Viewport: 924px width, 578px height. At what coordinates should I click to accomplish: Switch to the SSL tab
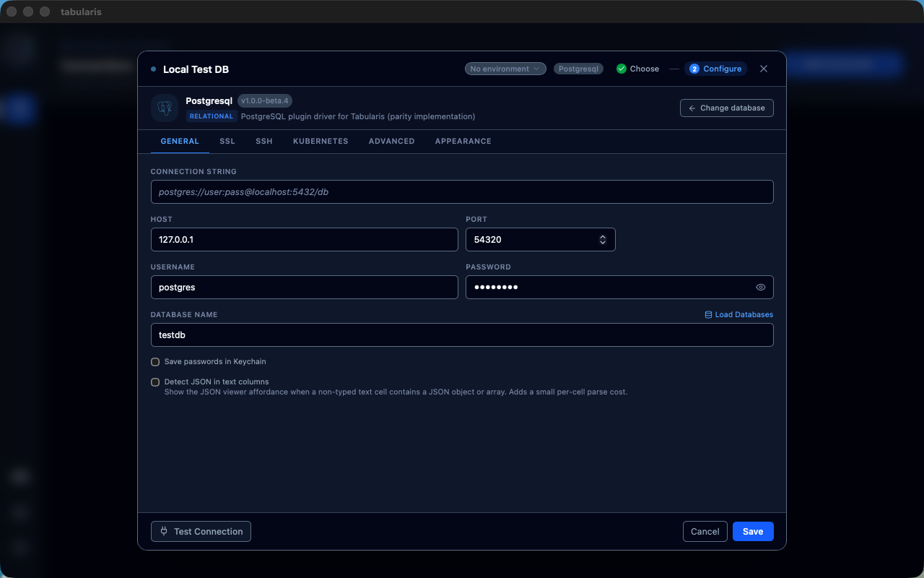[227, 142]
